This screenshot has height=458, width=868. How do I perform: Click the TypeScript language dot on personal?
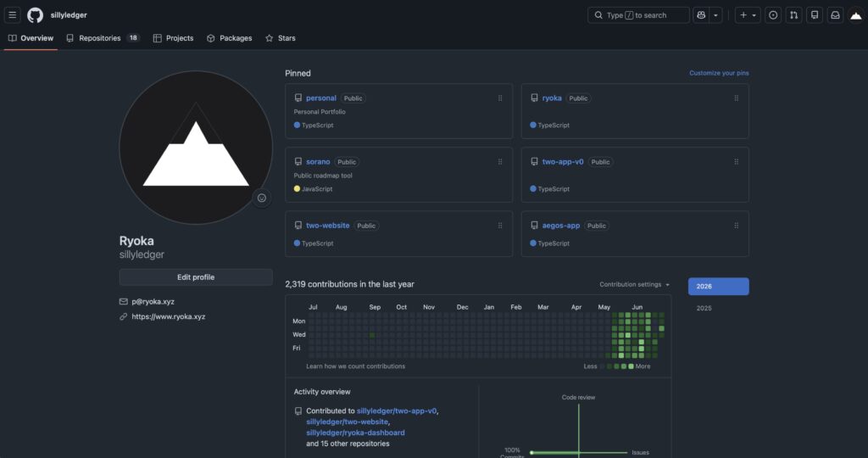coord(297,126)
